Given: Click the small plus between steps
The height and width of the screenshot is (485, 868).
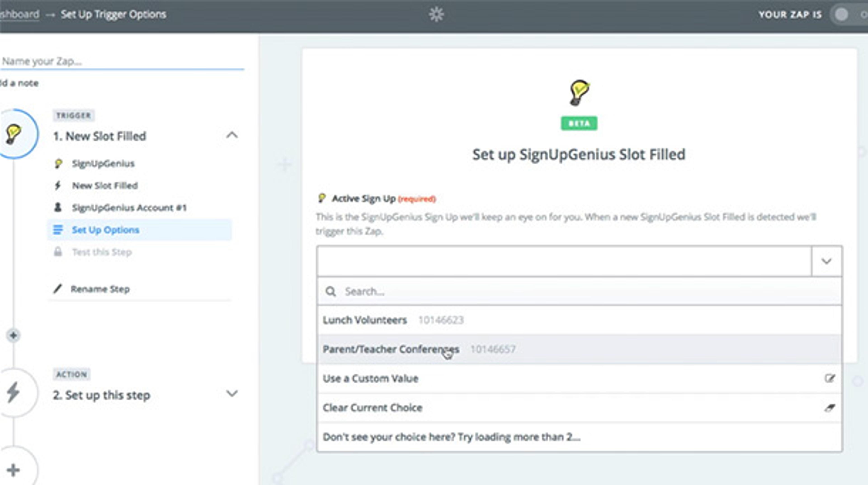Looking at the screenshot, I should coord(14,335).
